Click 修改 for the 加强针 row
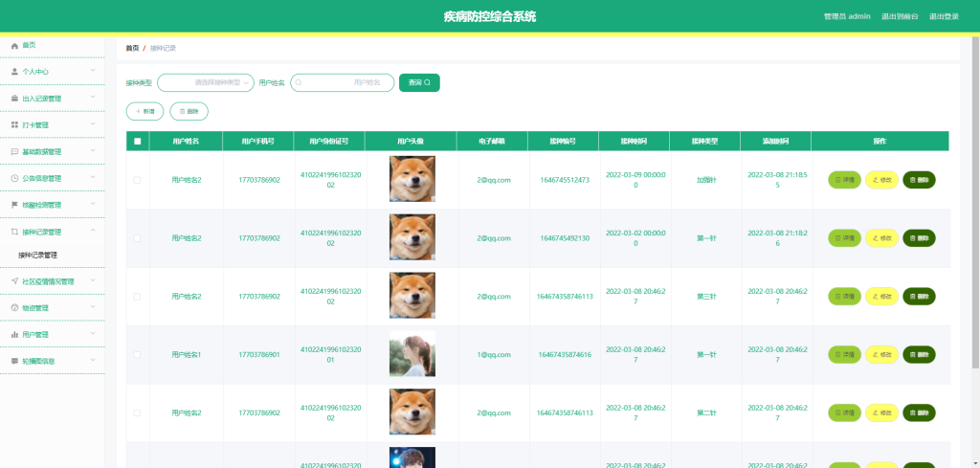This screenshot has width=980, height=468. click(x=881, y=180)
